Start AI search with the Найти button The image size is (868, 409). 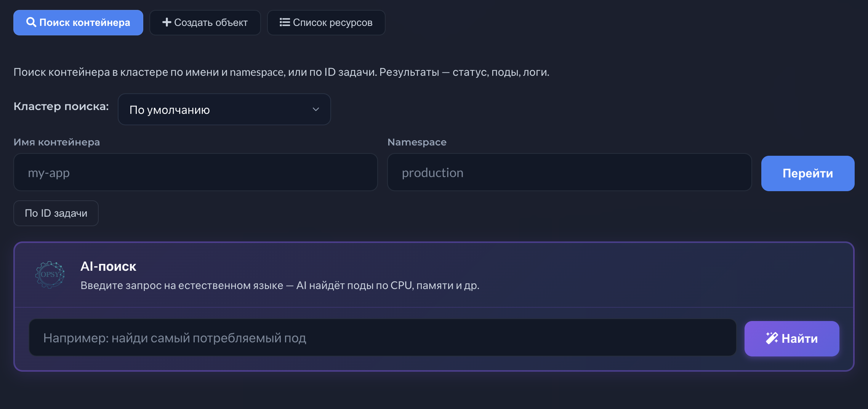(791, 338)
